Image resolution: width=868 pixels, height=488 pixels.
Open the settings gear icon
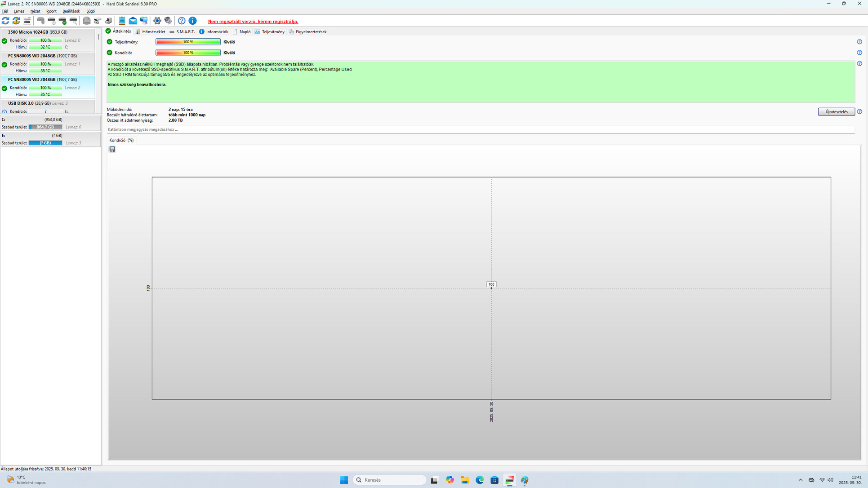point(157,21)
